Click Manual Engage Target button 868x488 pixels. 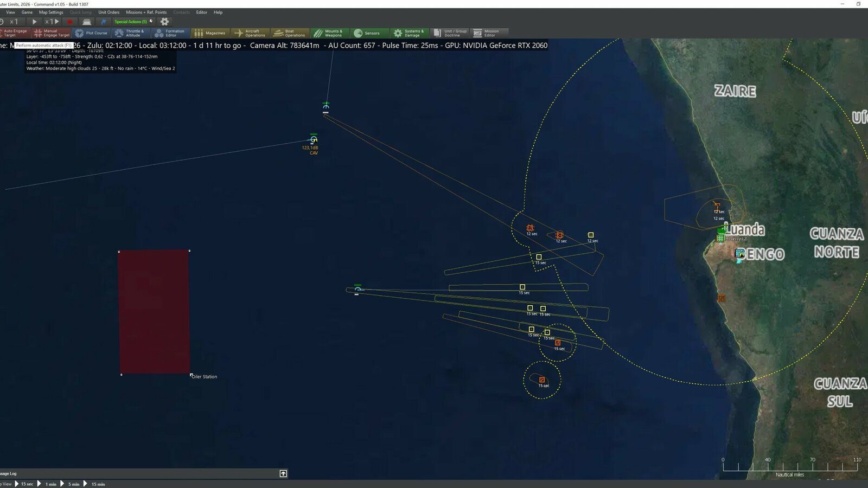[x=52, y=33]
